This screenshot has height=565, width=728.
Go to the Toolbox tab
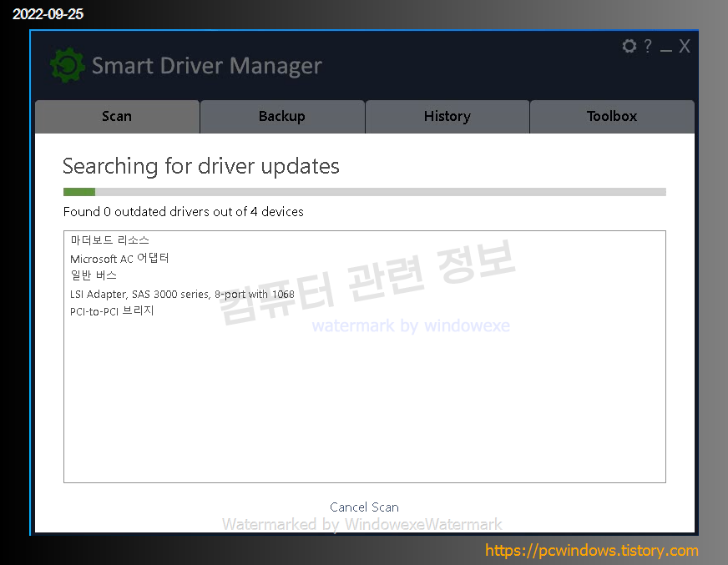pyautogui.click(x=612, y=117)
